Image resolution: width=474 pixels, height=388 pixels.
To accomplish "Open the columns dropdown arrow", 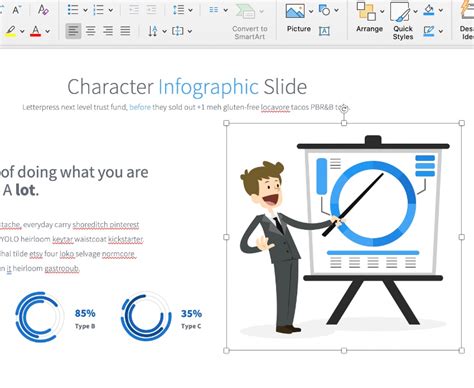I will click(x=226, y=10).
